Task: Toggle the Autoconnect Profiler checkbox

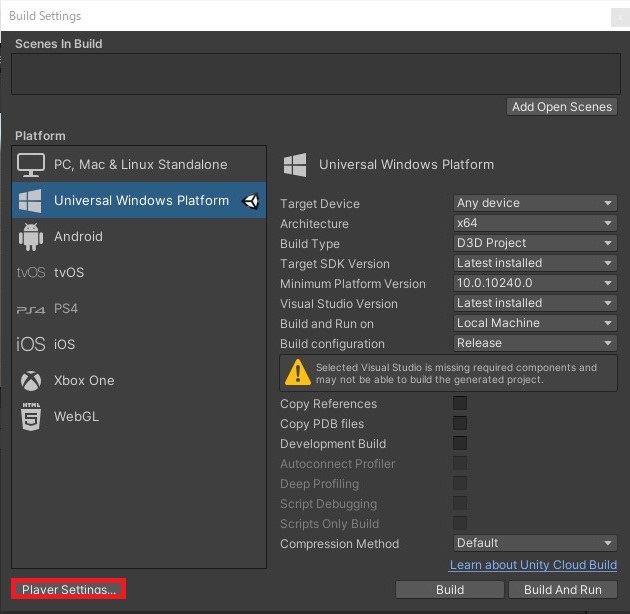Action: click(460, 463)
